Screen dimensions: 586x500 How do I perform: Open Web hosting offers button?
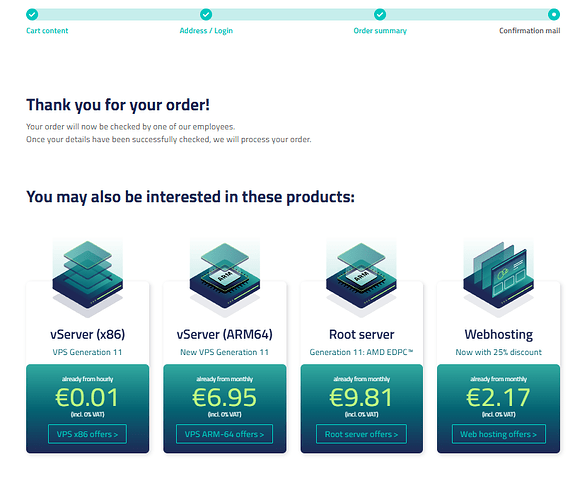499,434
